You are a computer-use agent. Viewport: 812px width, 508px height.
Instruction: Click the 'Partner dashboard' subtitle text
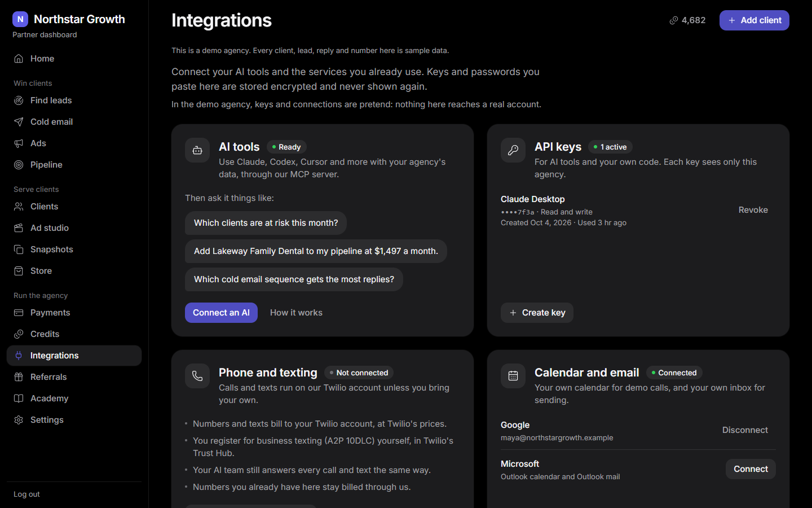pos(45,35)
